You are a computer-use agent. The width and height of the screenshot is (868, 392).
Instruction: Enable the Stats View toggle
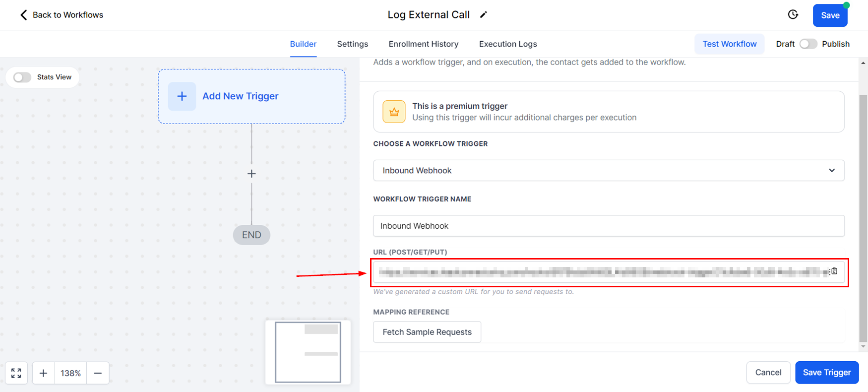[22, 77]
